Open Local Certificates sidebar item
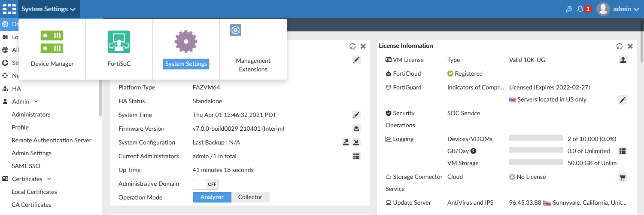This screenshot has width=644, height=215. point(34,192)
